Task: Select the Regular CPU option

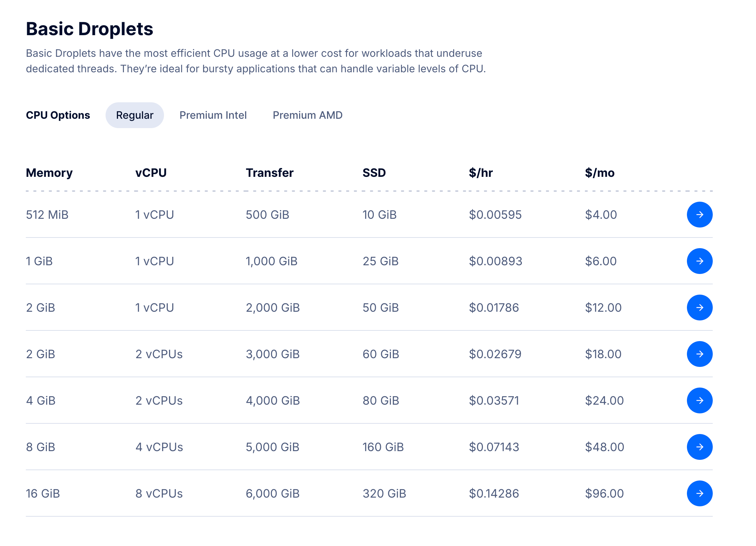Action: (x=135, y=115)
